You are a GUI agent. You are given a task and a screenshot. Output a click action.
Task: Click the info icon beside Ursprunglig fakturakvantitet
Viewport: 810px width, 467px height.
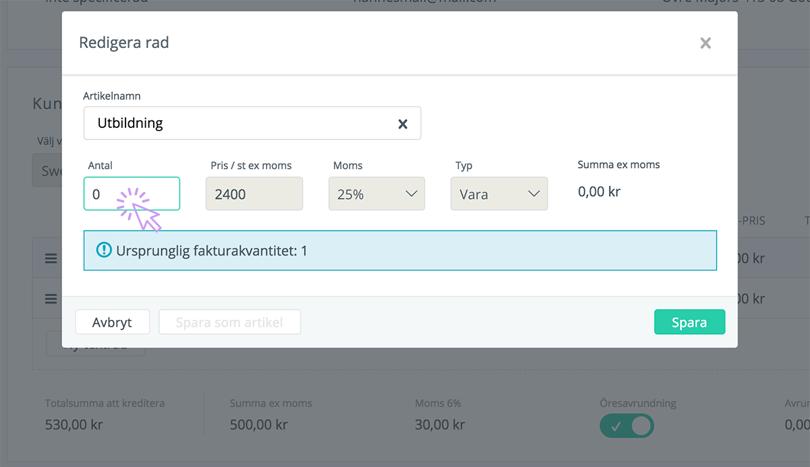tap(104, 250)
